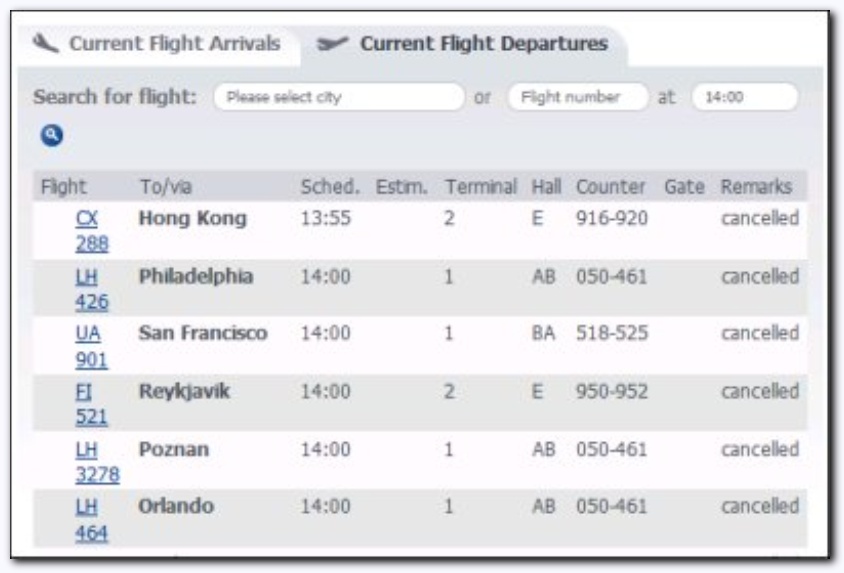This screenshot has width=844, height=573.
Task: Click the Terminal column header
Action: [x=481, y=187]
